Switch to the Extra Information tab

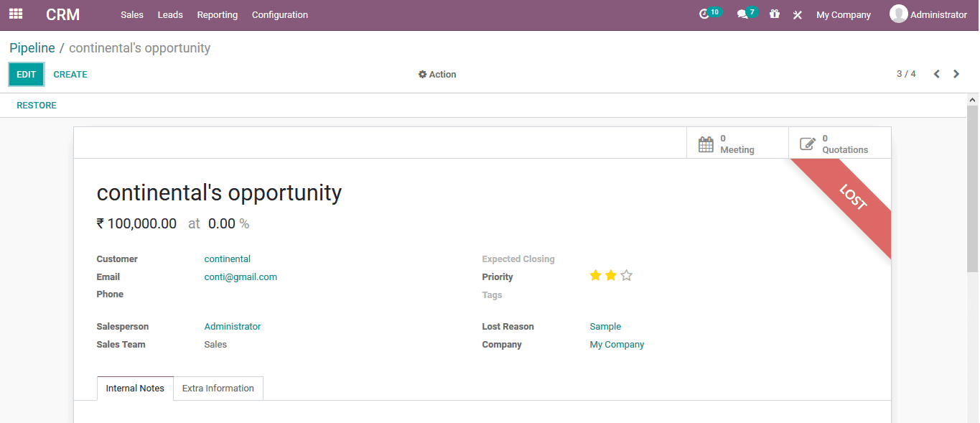click(218, 388)
